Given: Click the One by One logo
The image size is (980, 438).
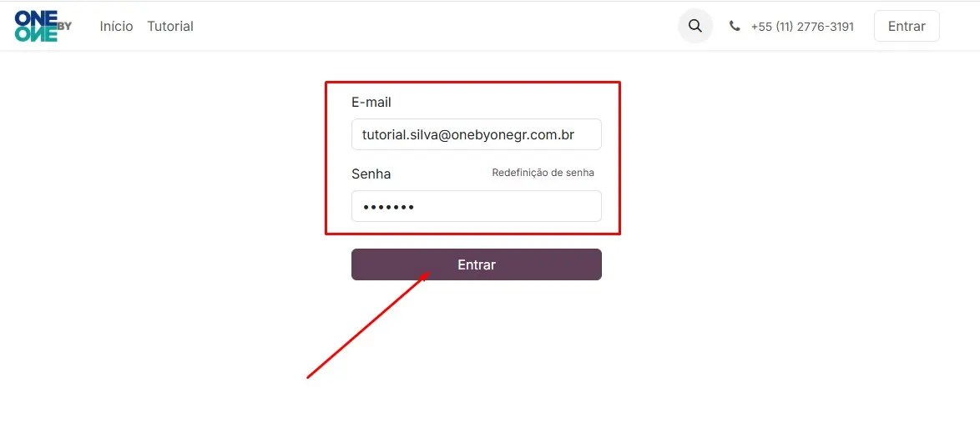Looking at the screenshot, I should pyautogui.click(x=43, y=26).
